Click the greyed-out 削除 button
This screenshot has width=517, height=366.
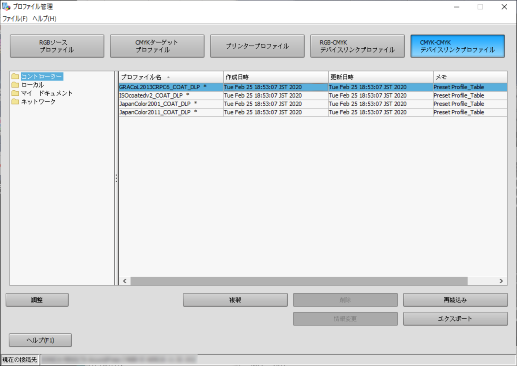[x=345, y=300]
